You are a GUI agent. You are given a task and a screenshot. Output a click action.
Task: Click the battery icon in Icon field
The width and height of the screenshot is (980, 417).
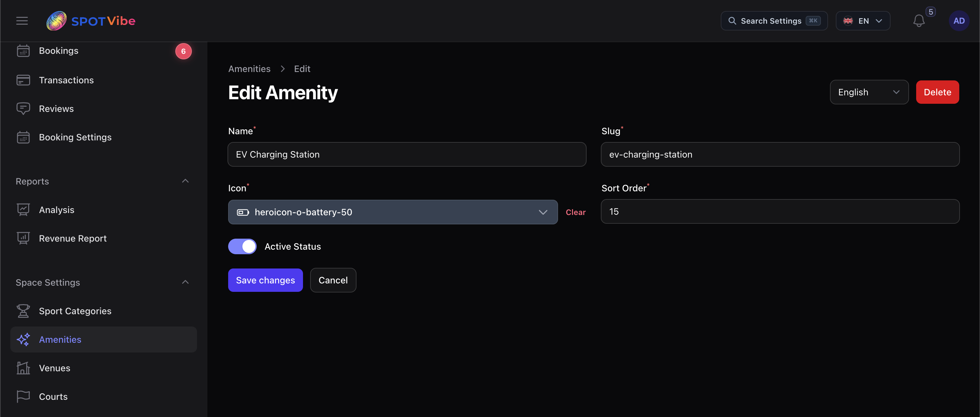(243, 212)
